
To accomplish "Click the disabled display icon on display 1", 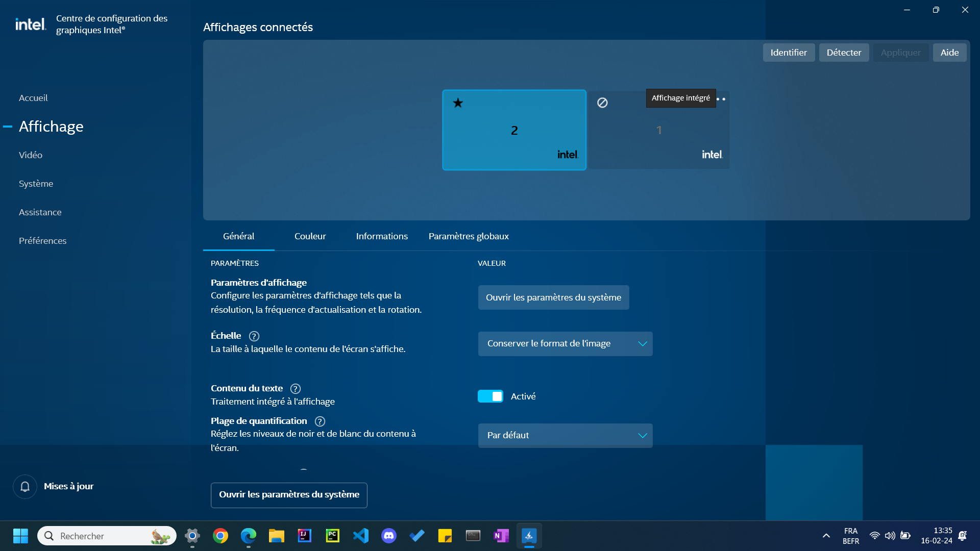I will (x=602, y=103).
